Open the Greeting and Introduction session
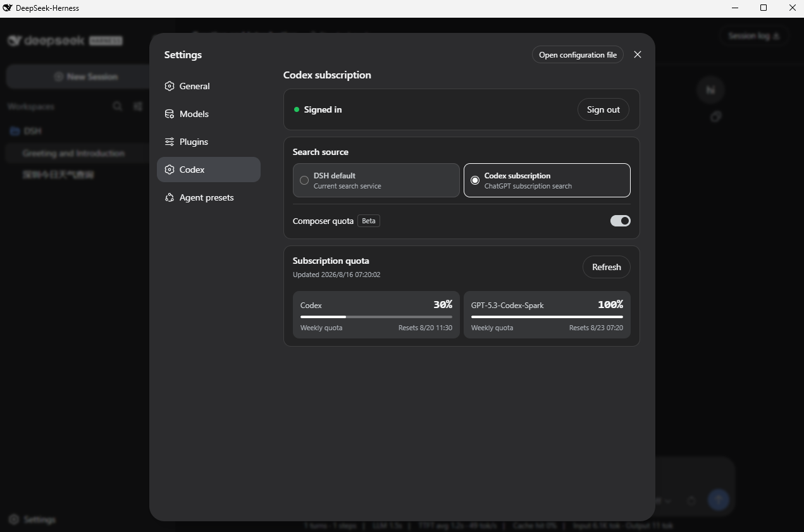804x532 pixels. [76, 153]
